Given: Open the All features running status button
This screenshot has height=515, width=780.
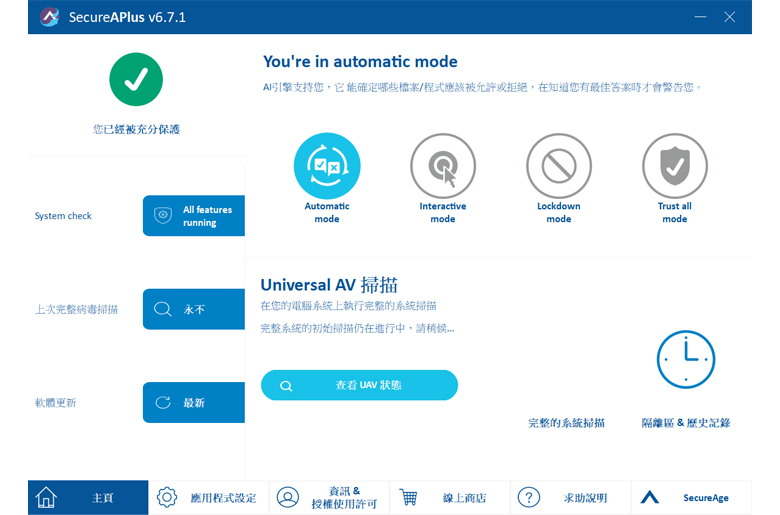Looking at the screenshot, I should (194, 215).
